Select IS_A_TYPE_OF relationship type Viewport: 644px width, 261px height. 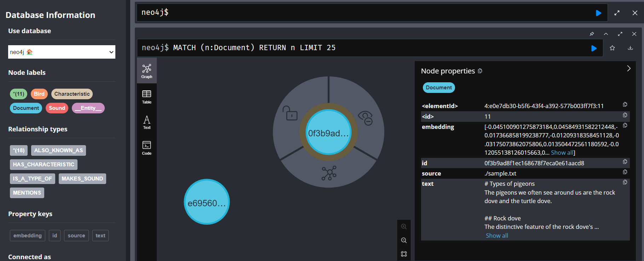(33, 179)
